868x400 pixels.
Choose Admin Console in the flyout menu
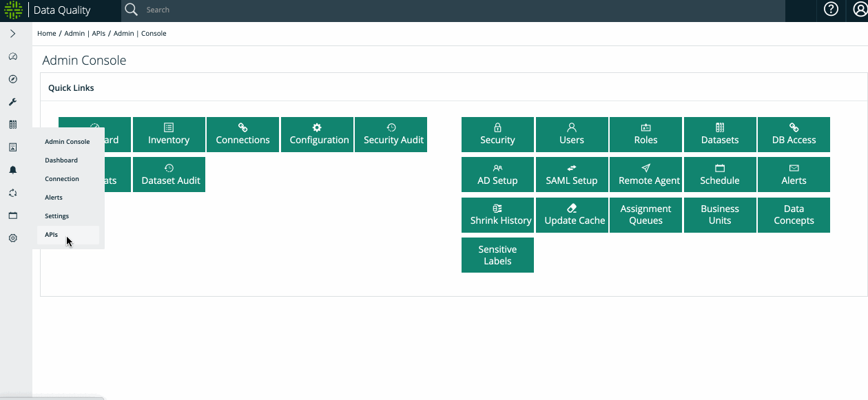[x=67, y=142]
